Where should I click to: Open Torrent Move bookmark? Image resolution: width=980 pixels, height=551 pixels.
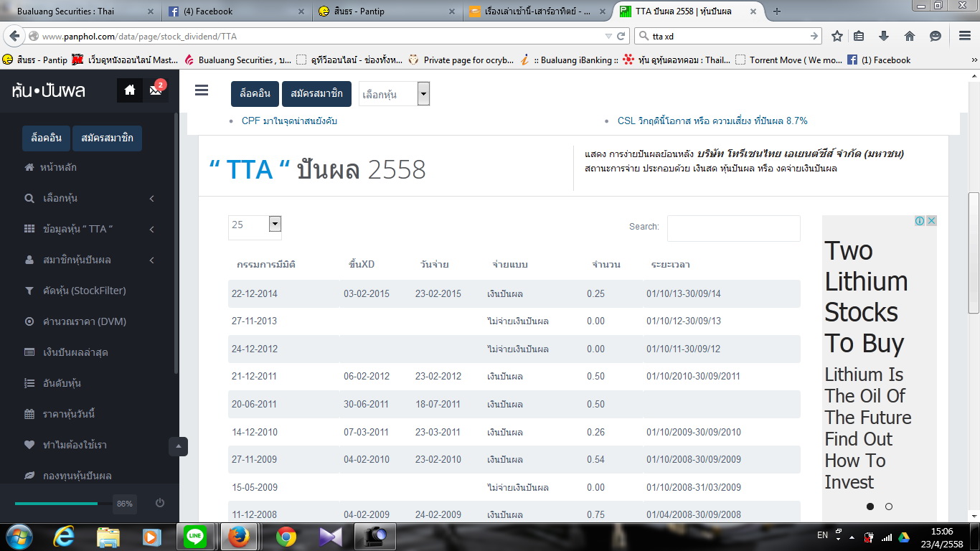tap(789, 60)
